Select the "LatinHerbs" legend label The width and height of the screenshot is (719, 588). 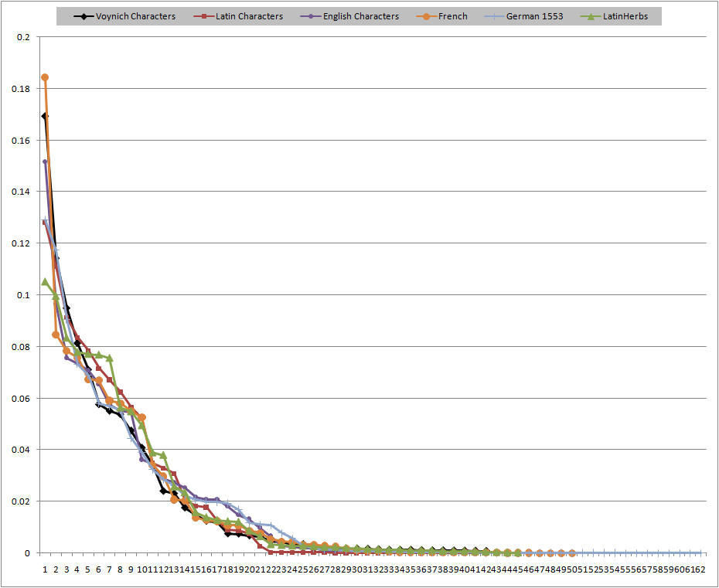pos(626,16)
